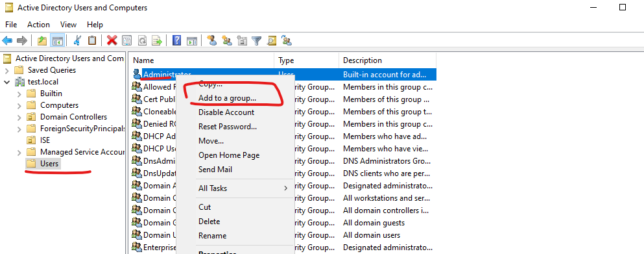Click the red X Delete toolbar icon
This screenshot has height=254, width=644.
(112, 40)
